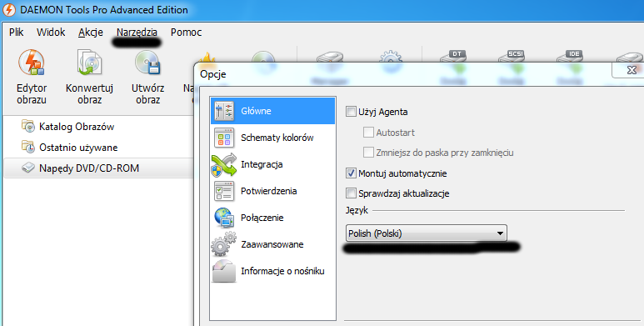The image size is (644, 326).
Task: Open Informacje o nośniku icon
Action: point(224,271)
